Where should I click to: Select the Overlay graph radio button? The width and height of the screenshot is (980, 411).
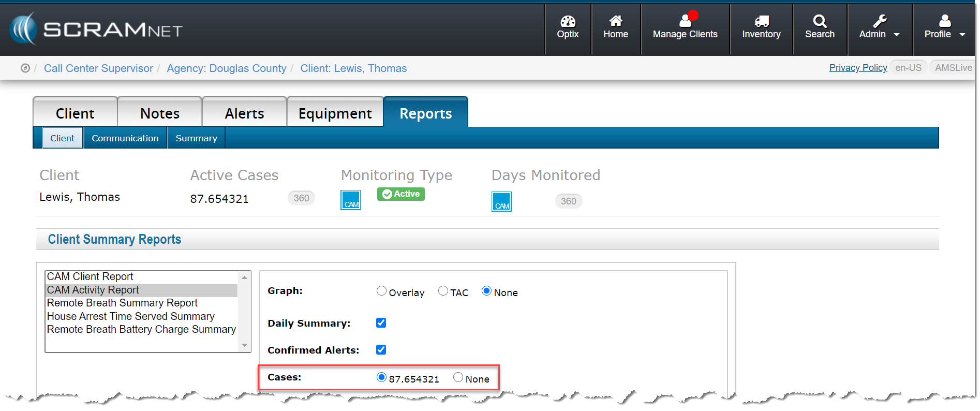[x=381, y=291]
